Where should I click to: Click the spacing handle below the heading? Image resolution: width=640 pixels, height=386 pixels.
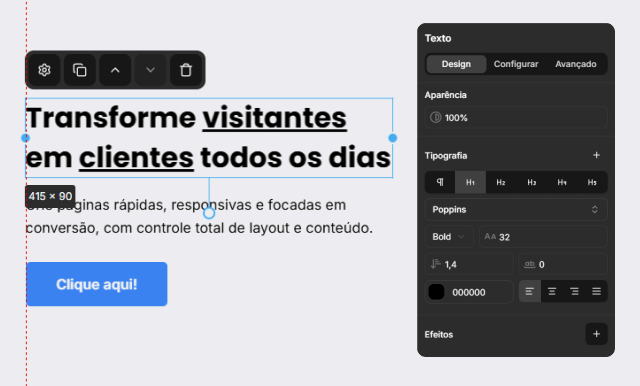(209, 213)
